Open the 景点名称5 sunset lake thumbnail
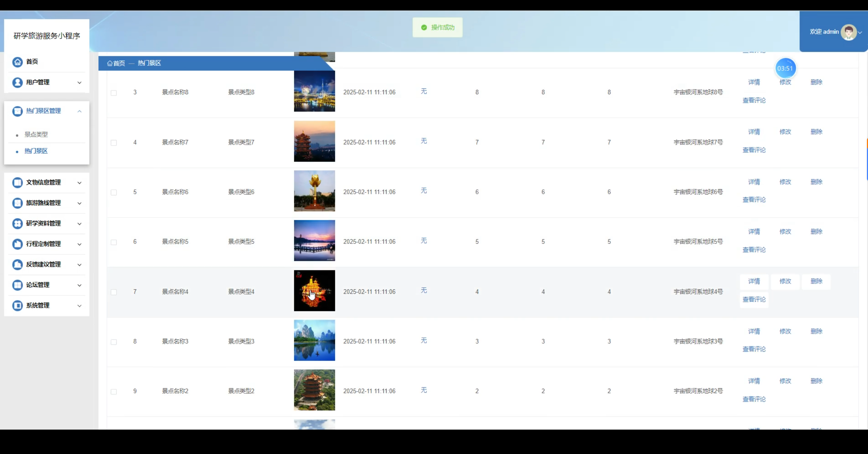This screenshot has width=868, height=454. pyautogui.click(x=314, y=241)
